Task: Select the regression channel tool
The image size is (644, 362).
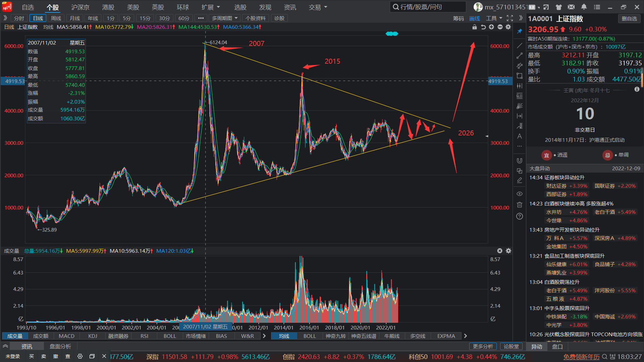Action: coord(520,126)
